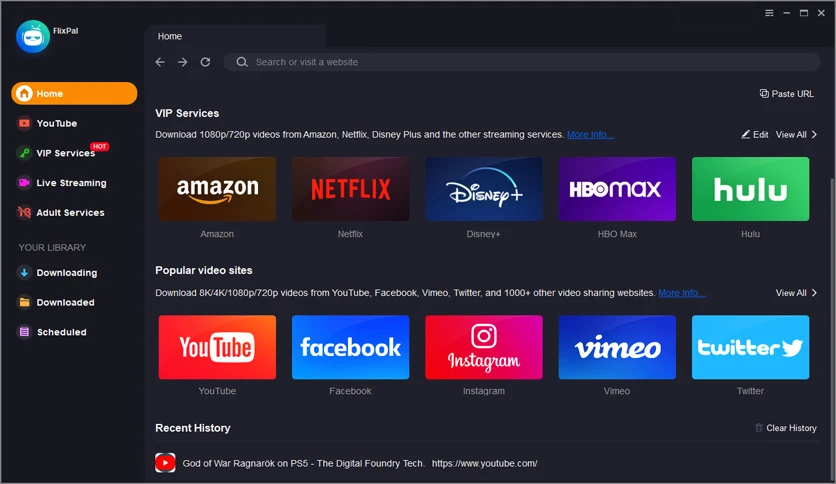
Task: Open the Netflix service tile
Action: coord(350,189)
